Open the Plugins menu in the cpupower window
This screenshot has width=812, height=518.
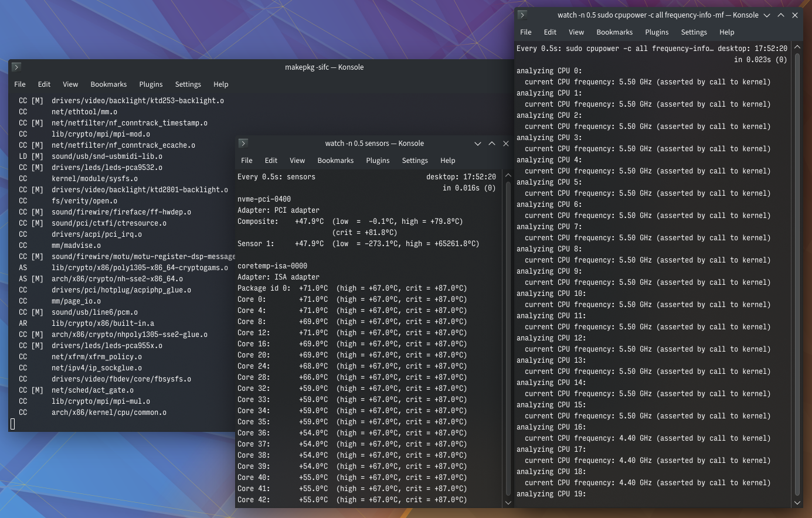pyautogui.click(x=657, y=32)
